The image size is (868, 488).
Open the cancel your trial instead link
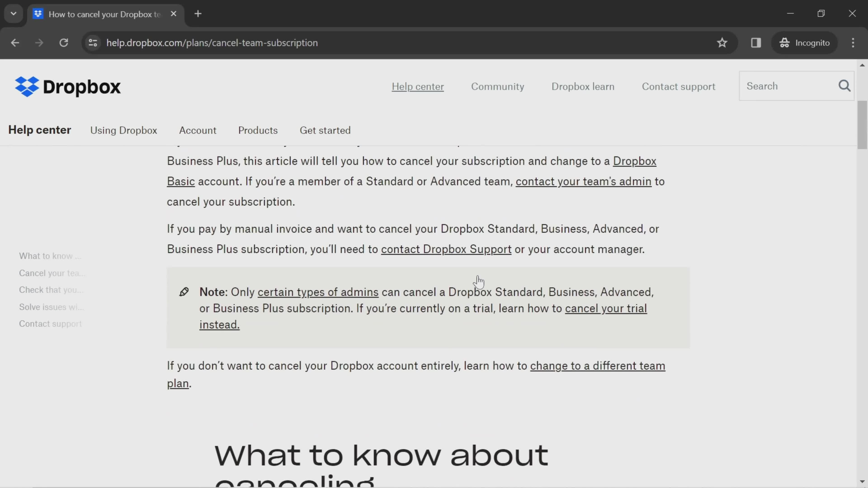coord(606,308)
